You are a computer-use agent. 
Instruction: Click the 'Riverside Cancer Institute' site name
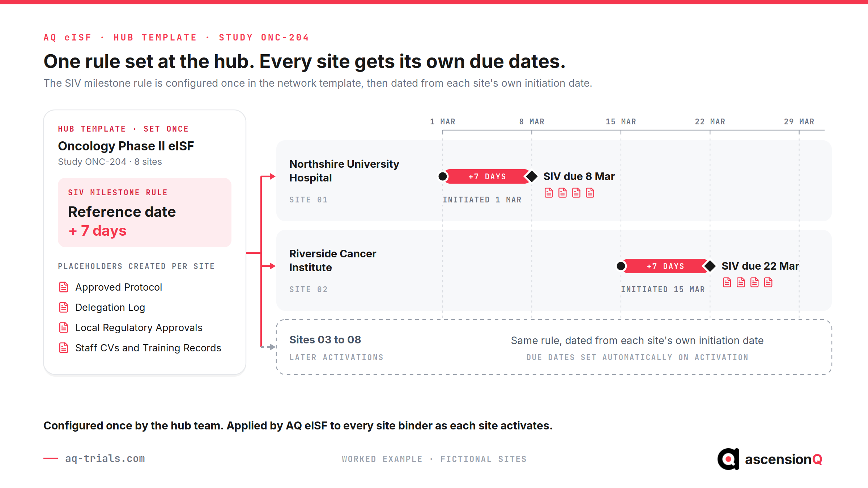(x=333, y=260)
